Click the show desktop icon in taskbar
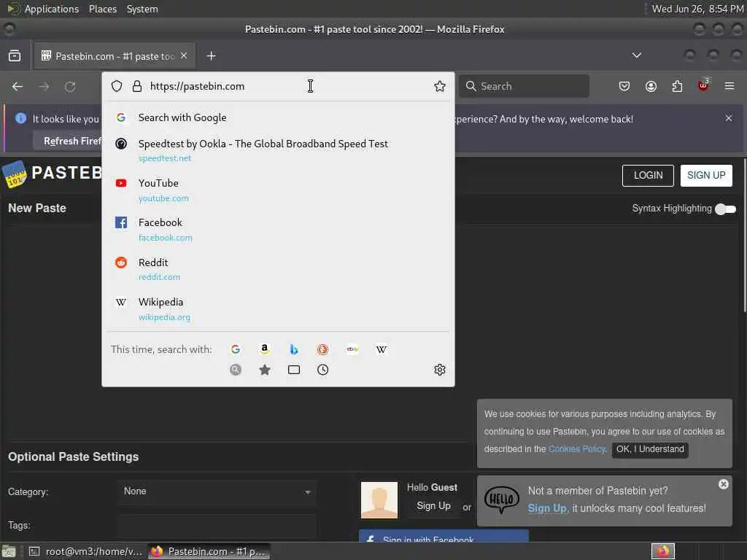 click(x=9, y=551)
